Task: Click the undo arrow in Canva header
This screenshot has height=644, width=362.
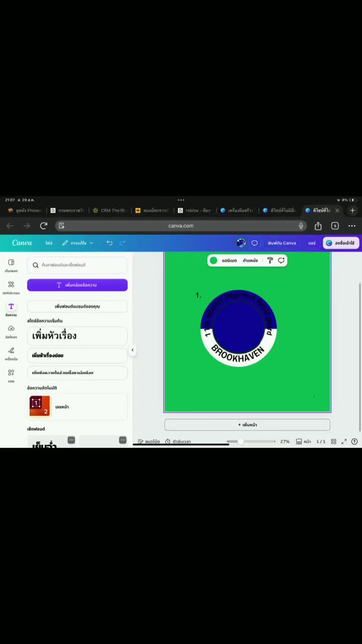Action: [x=110, y=243]
